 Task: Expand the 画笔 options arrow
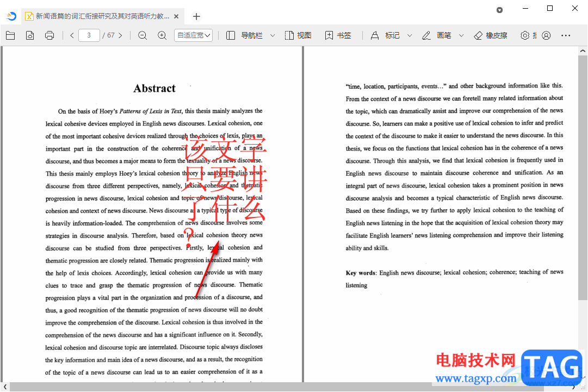point(462,35)
